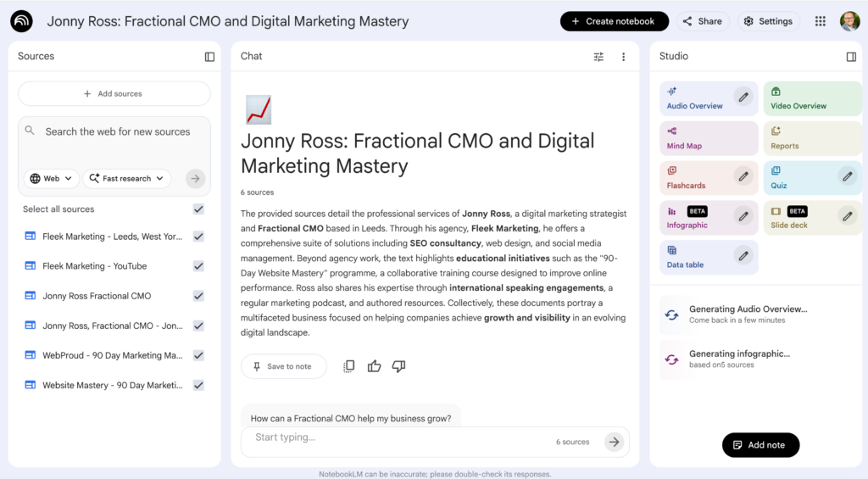Click source icon for Jonny Ross Fractional CMO
The height and width of the screenshot is (479, 868).
[31, 296]
